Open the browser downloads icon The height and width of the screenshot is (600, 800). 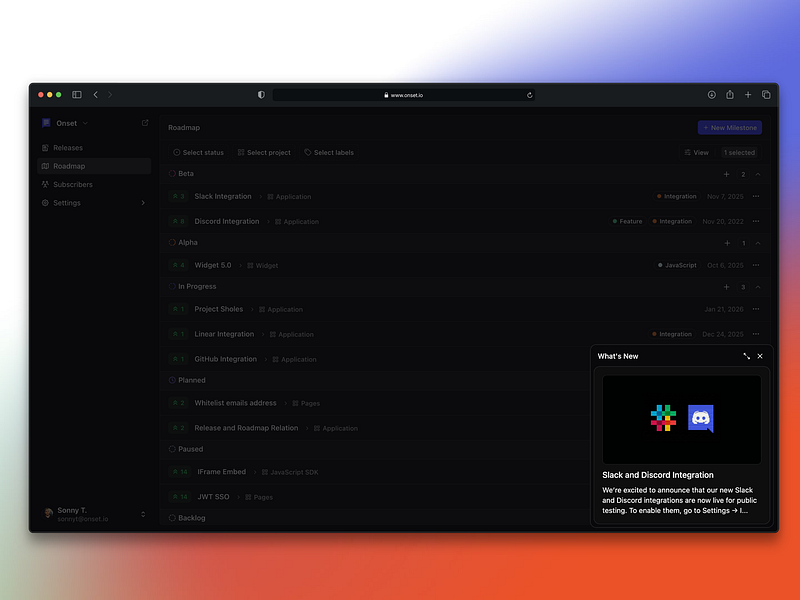(711, 95)
